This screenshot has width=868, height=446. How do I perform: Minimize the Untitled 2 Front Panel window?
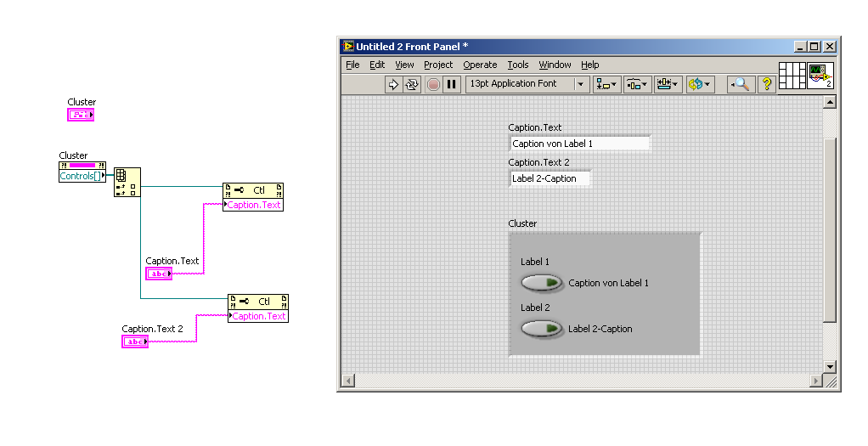(800, 47)
